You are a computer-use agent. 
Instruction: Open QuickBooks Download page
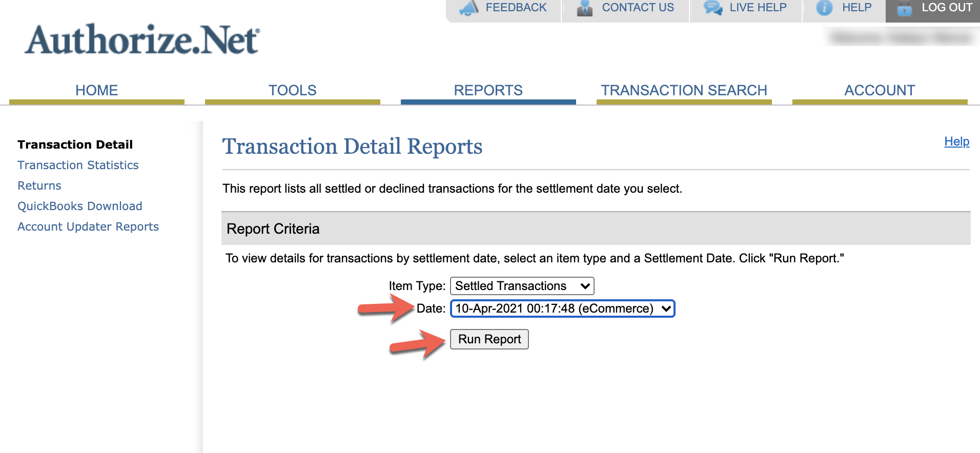80,206
